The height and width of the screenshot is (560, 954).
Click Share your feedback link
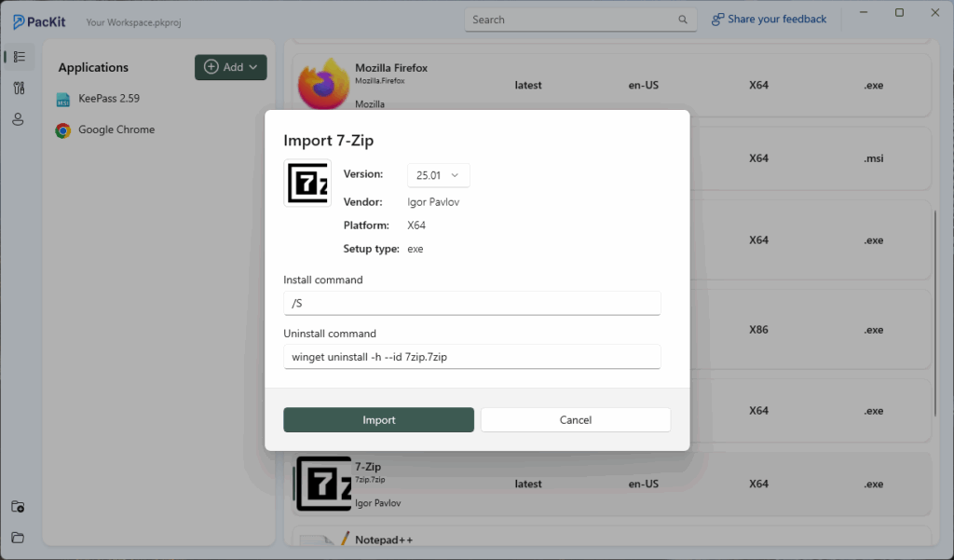[x=769, y=20]
